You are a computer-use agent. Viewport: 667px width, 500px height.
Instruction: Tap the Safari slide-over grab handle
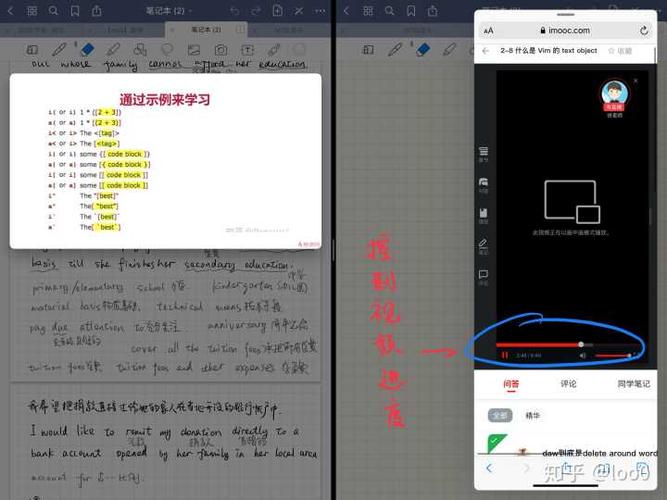pyautogui.click(x=565, y=14)
